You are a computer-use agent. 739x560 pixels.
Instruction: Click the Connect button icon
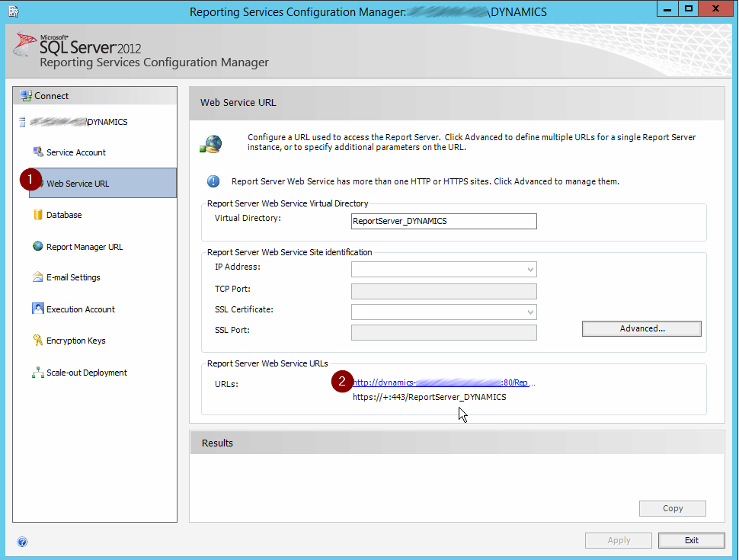pos(25,96)
